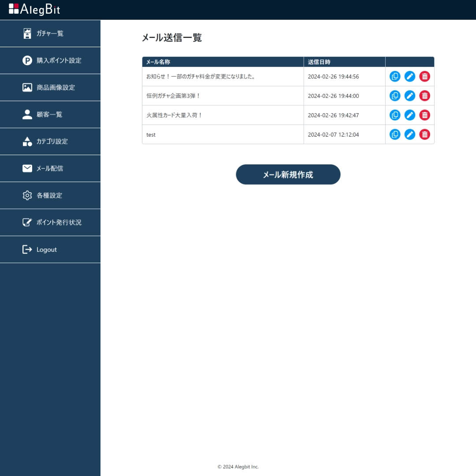Click the © 2024 Alegbit Inc. footer text
This screenshot has width=476, height=476.
coord(238,467)
